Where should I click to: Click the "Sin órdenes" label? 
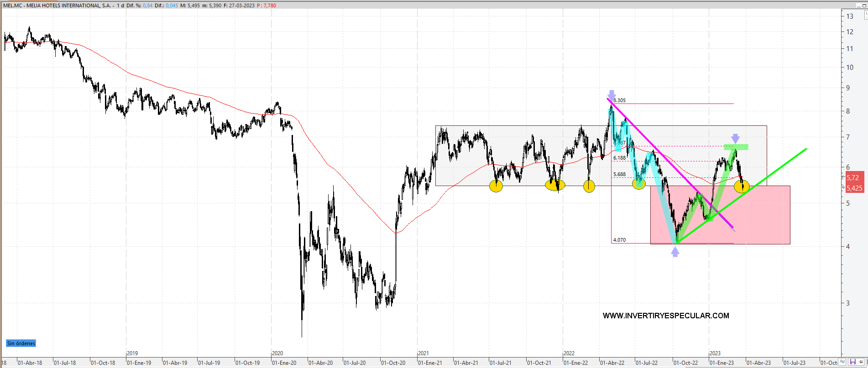pos(21,343)
